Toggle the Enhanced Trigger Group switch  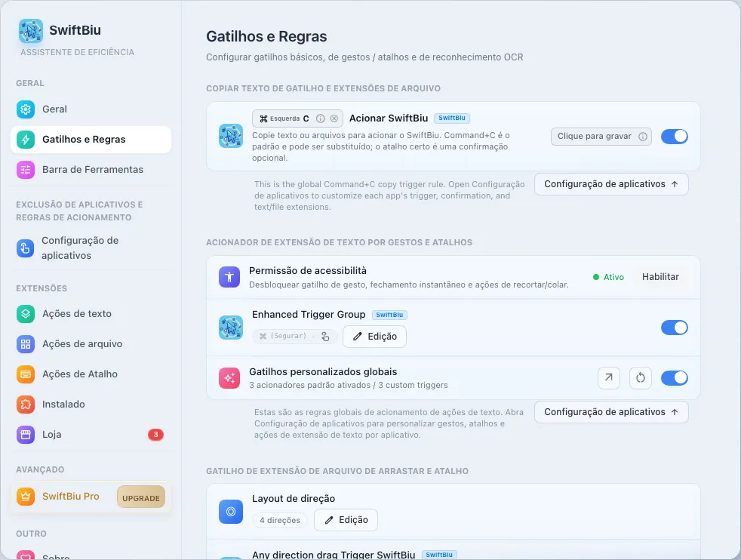tap(675, 328)
